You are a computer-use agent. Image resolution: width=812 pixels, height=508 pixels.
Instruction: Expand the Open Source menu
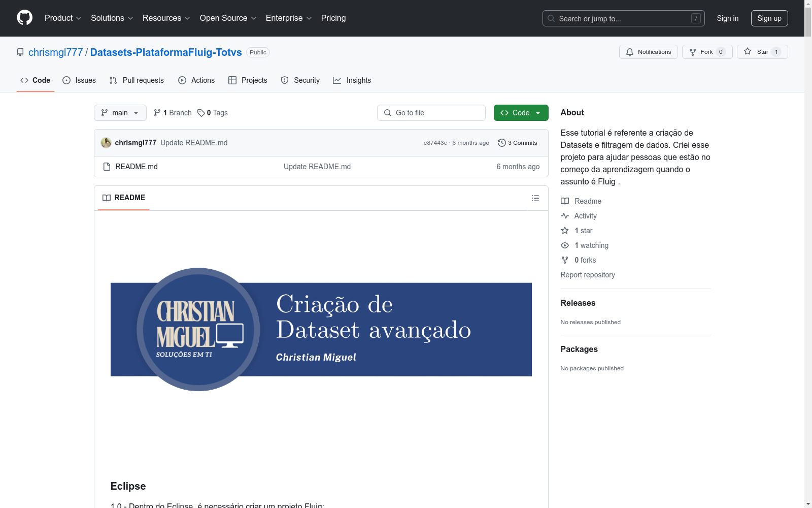[228, 18]
